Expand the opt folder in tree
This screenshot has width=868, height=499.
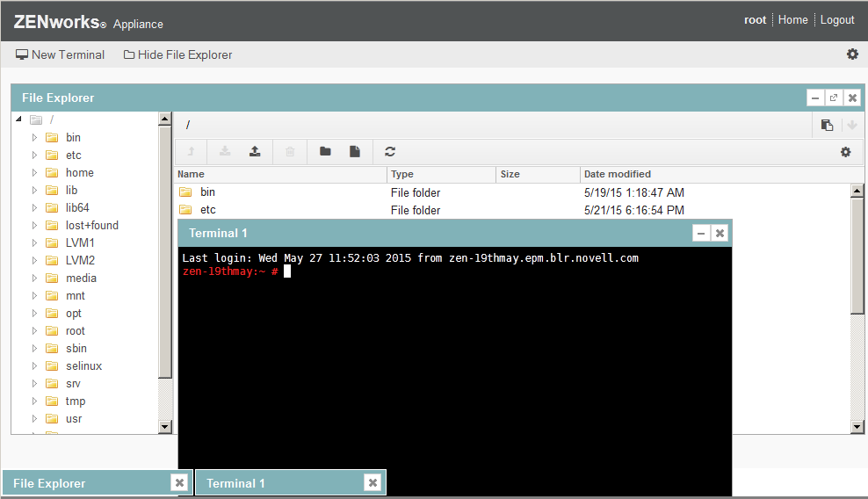coord(34,313)
